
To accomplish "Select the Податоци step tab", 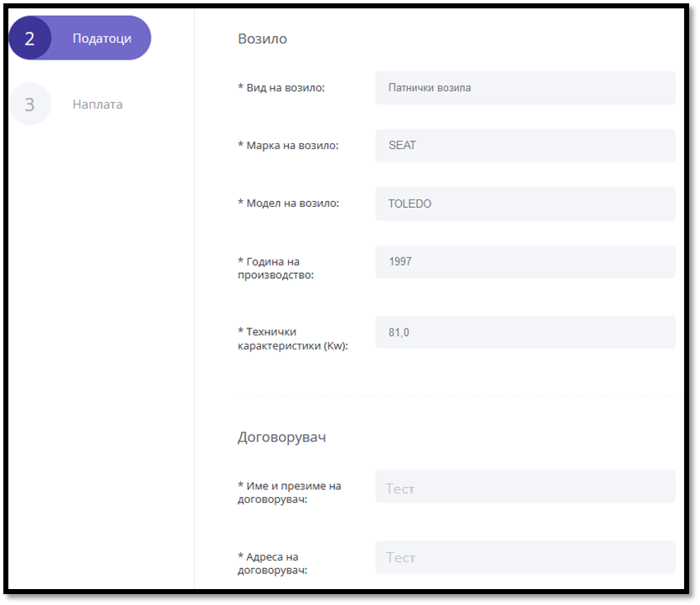I will coord(101,39).
